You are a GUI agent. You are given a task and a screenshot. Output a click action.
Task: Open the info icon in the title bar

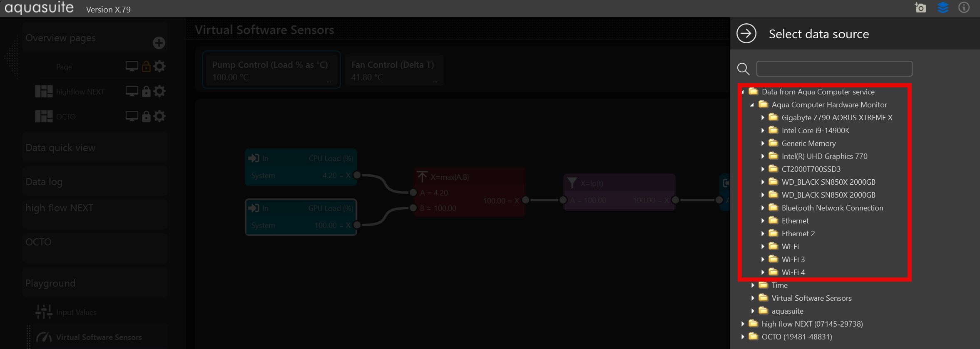point(964,7)
